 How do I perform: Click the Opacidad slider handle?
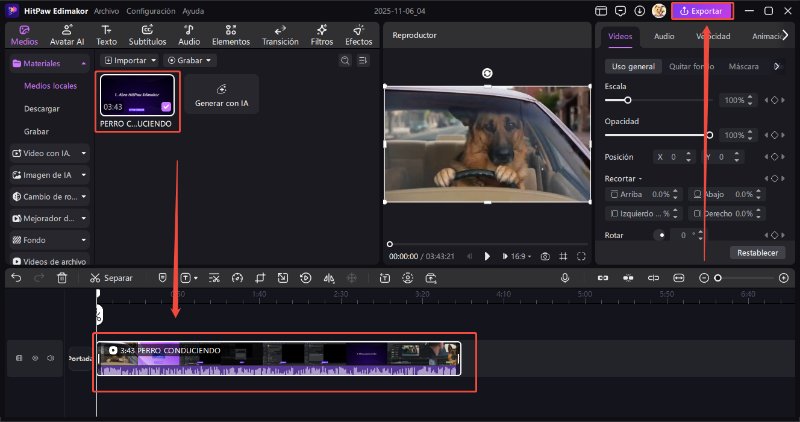[710, 134]
